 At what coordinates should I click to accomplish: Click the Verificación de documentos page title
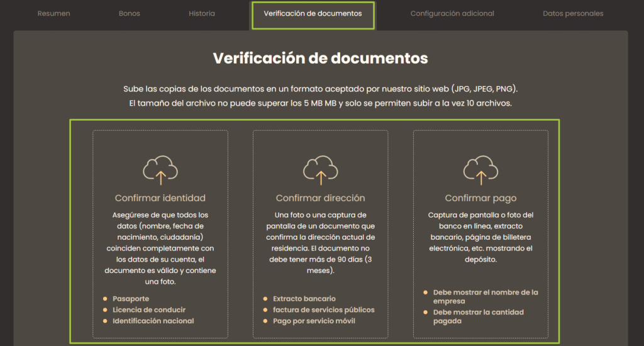pos(320,59)
